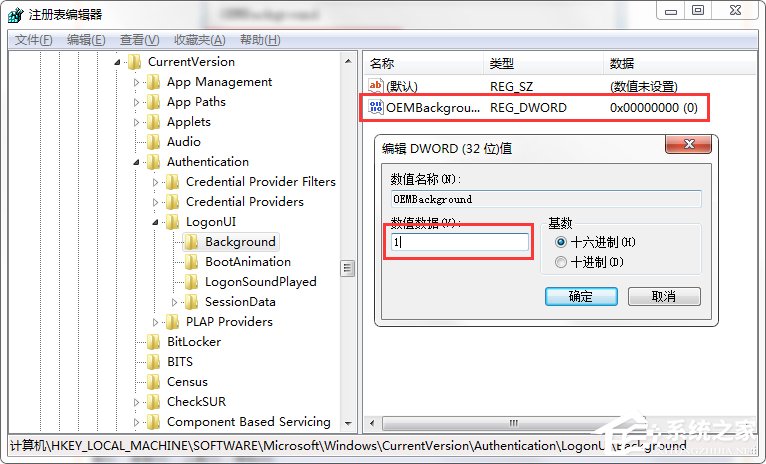This screenshot has height=464, width=766.
Task: Click the BITS folder icon
Action: coord(153,362)
